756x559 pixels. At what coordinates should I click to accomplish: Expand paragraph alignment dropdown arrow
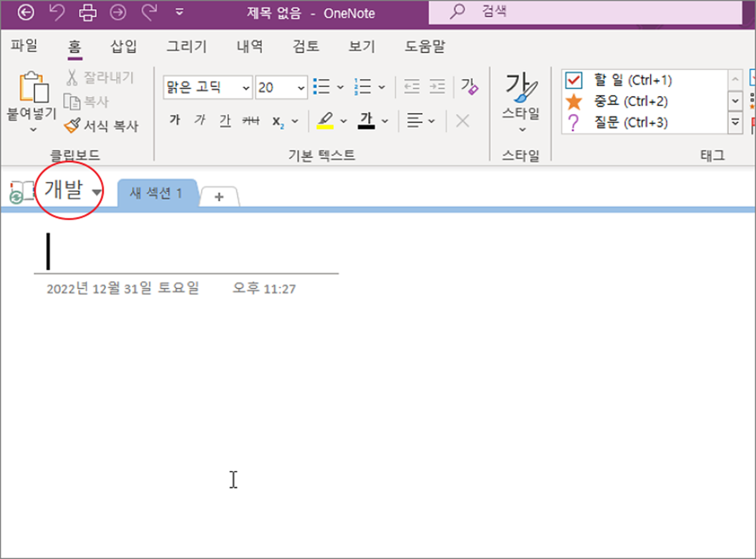432,121
